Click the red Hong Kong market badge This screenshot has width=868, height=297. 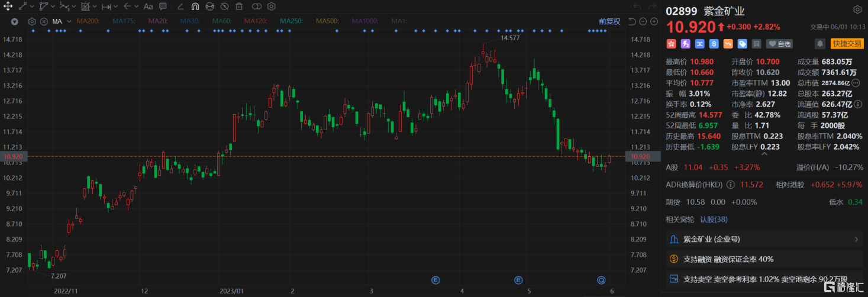coord(672,44)
